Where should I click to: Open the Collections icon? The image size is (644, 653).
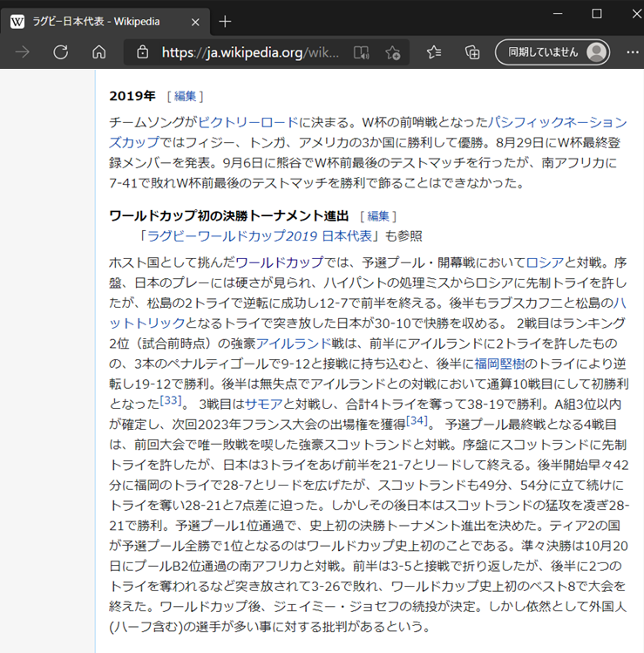[472, 52]
